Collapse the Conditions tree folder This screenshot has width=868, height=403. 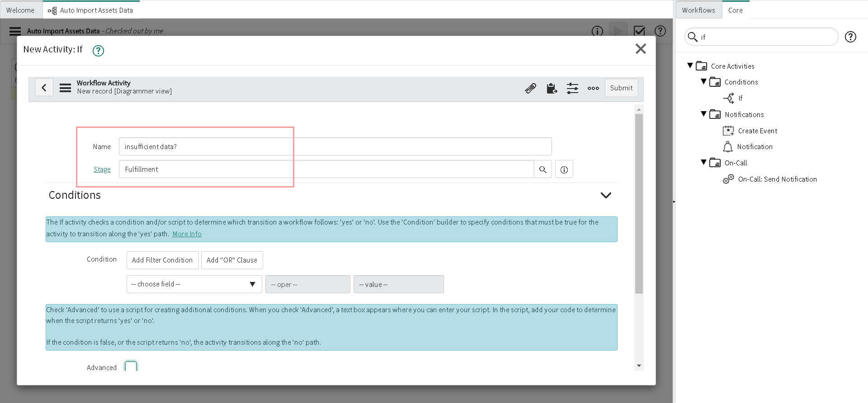703,81
